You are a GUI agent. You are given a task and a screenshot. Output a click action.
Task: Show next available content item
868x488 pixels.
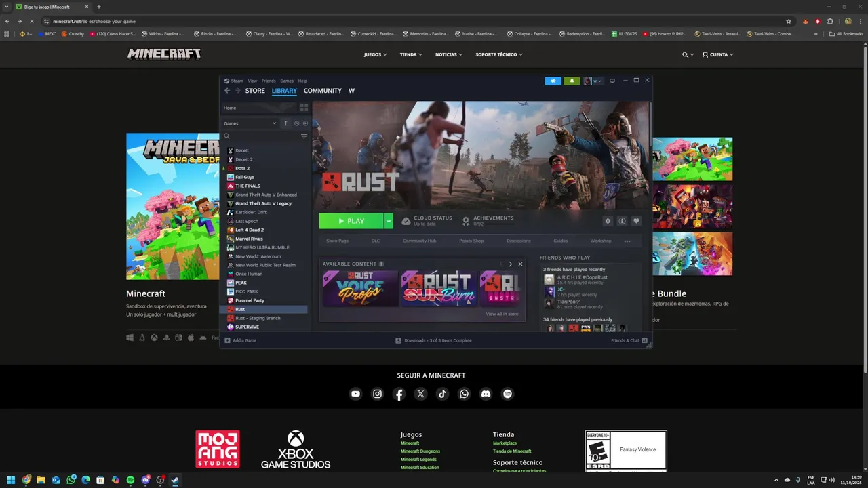coord(510,264)
